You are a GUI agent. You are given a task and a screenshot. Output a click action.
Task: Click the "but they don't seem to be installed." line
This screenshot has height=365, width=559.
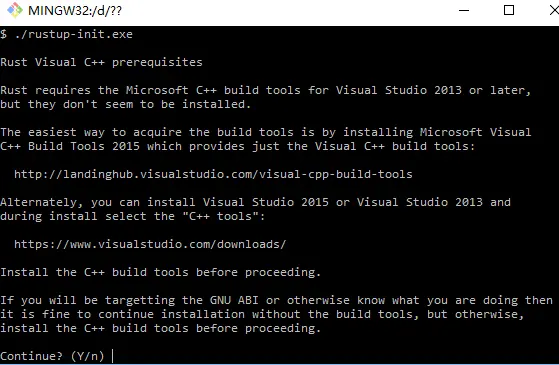(x=125, y=104)
